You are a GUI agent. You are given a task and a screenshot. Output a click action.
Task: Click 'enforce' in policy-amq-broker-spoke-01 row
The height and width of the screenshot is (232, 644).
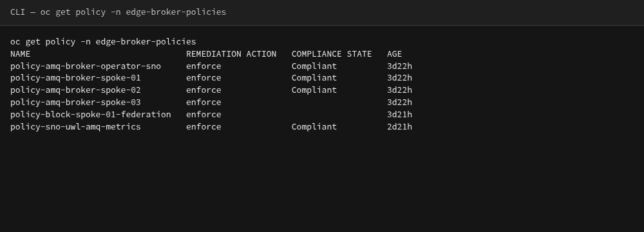coord(204,78)
